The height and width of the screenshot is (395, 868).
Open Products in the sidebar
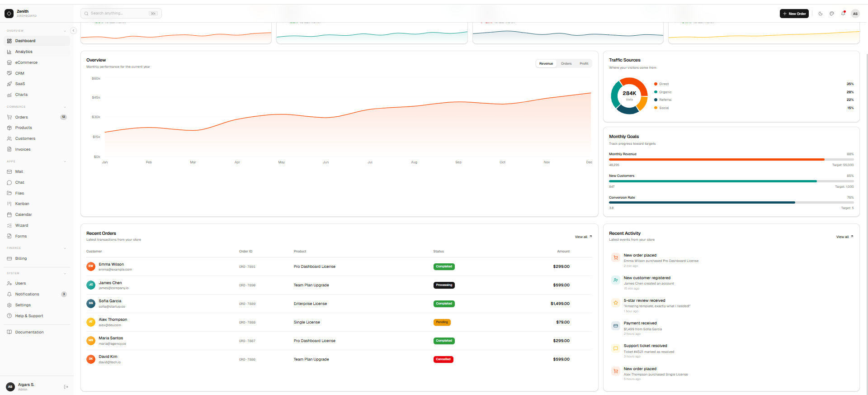(37, 128)
